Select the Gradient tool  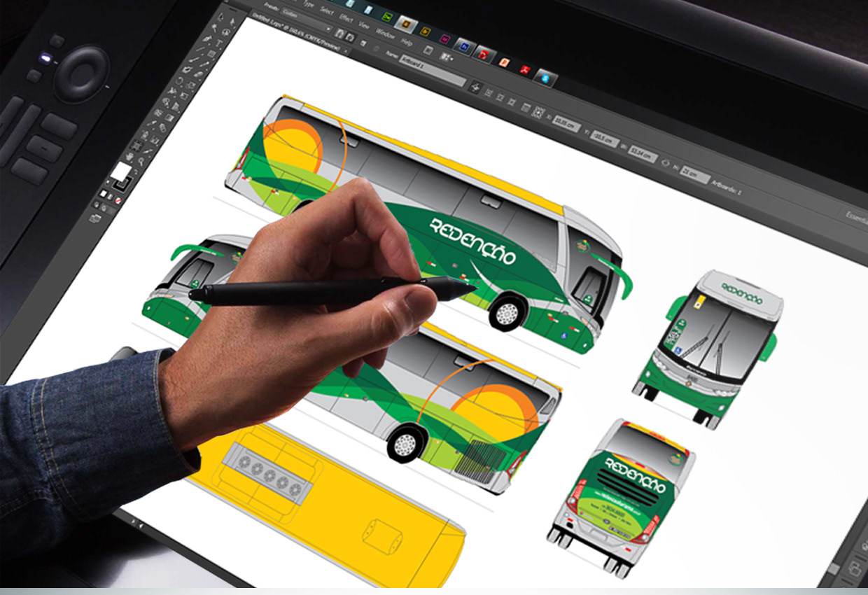(x=169, y=118)
